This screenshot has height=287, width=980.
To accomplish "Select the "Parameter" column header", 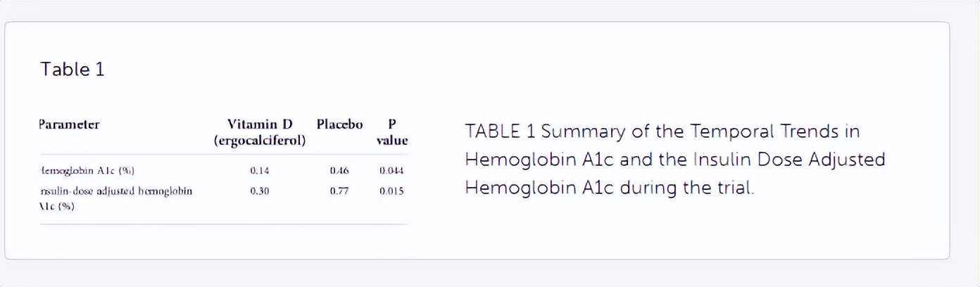I will (69, 125).
